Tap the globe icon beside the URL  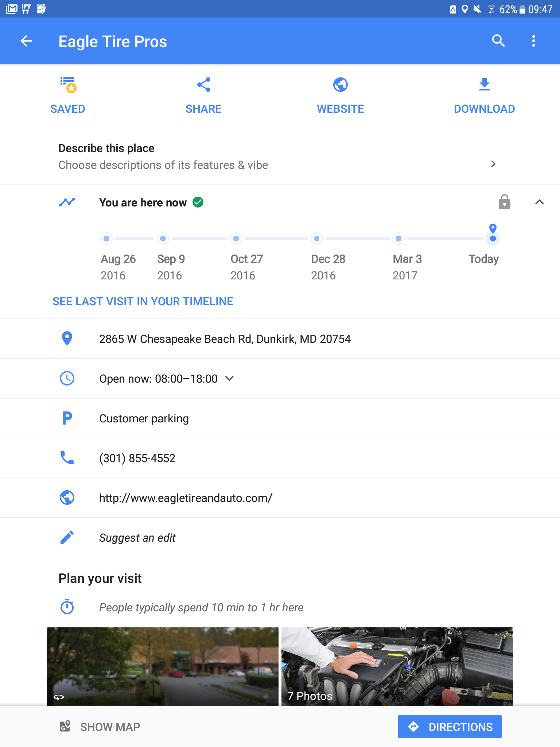point(67,498)
